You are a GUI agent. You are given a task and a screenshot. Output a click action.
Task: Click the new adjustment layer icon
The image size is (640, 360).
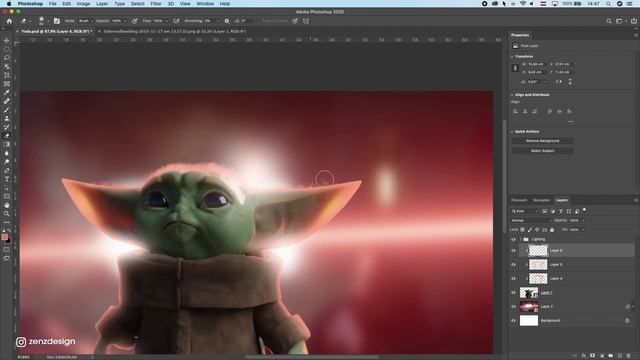click(x=602, y=356)
